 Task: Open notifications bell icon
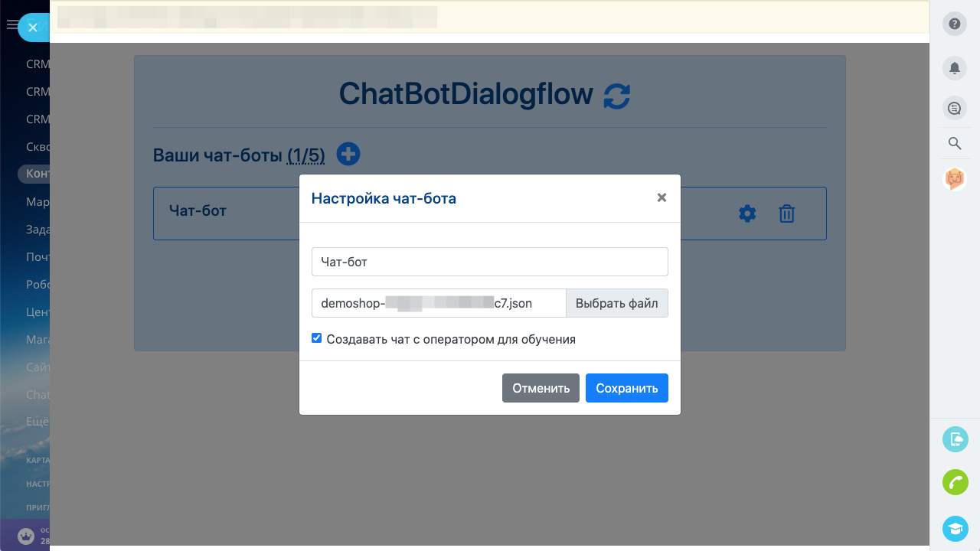point(955,68)
